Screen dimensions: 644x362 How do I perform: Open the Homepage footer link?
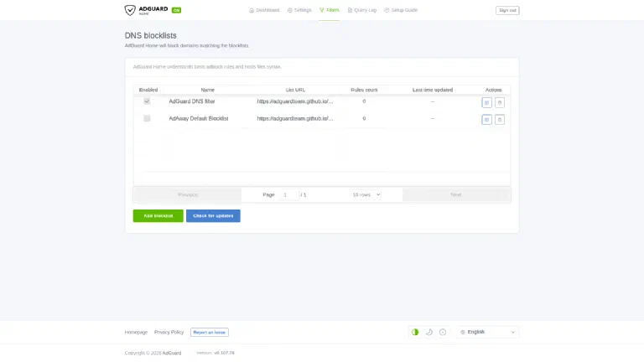[136, 333]
